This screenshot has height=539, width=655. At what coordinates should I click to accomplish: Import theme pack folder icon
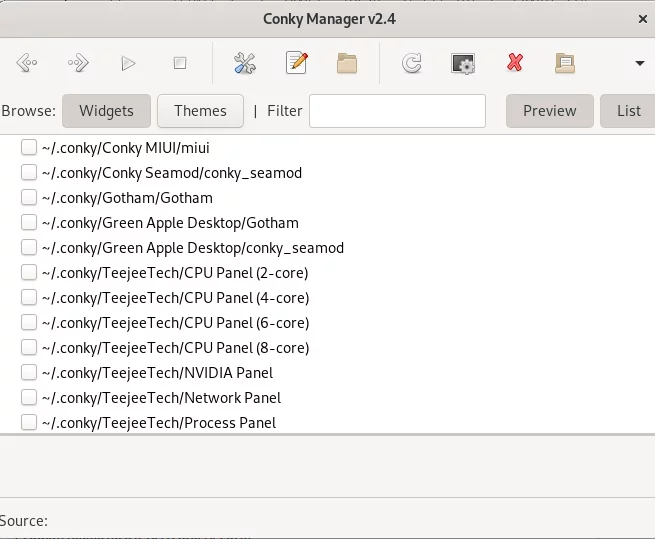pos(565,64)
